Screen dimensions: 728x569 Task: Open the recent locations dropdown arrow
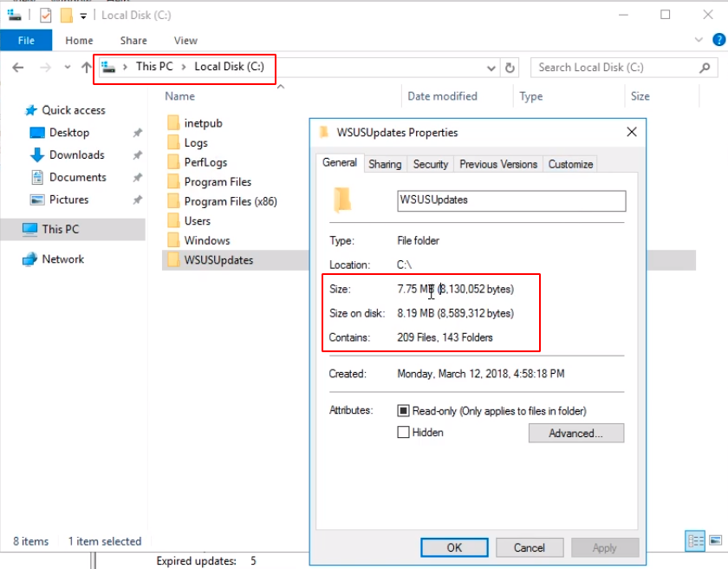tap(68, 68)
